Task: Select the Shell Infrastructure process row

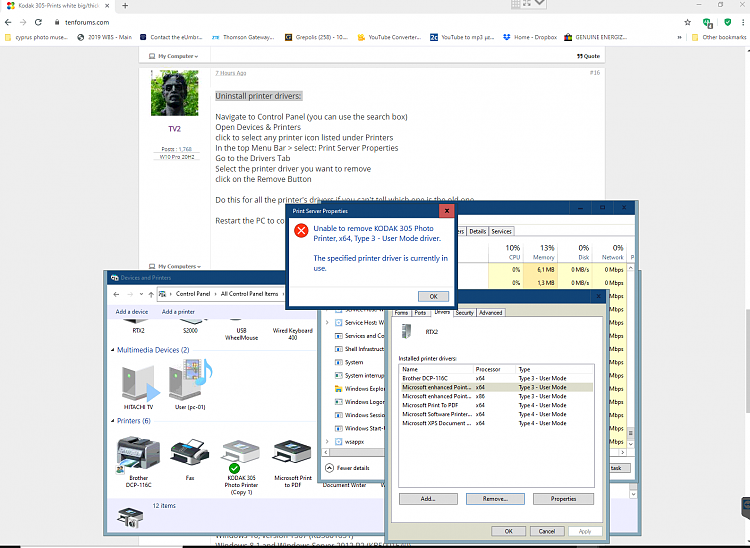Action: click(359, 349)
